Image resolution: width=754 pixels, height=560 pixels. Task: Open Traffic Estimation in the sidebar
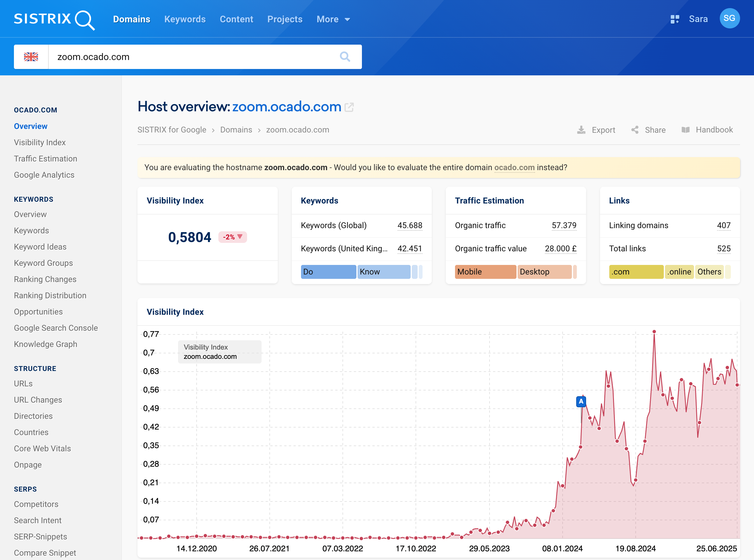[46, 159]
